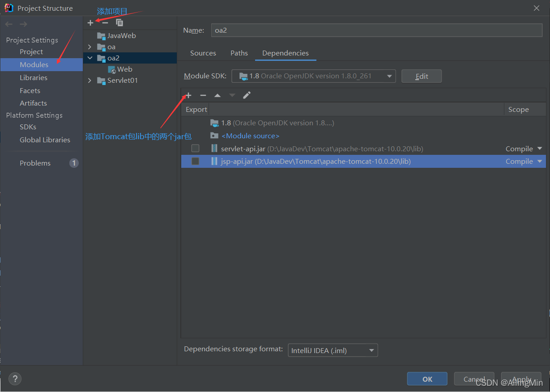Screen dimensions: 550x392
Task: Click the Apply button
Action: 521,379
